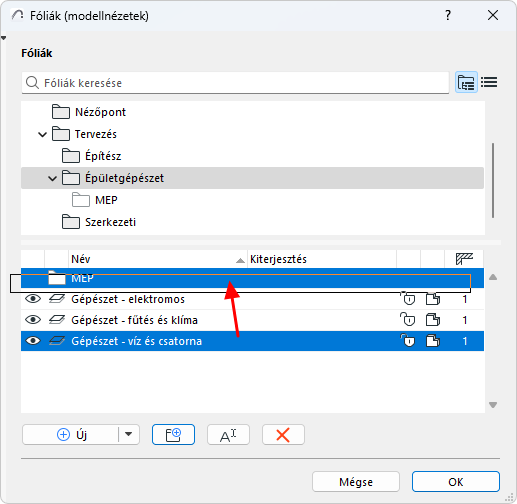Click rename icon button
The width and height of the screenshot is (517, 504).
click(x=228, y=435)
